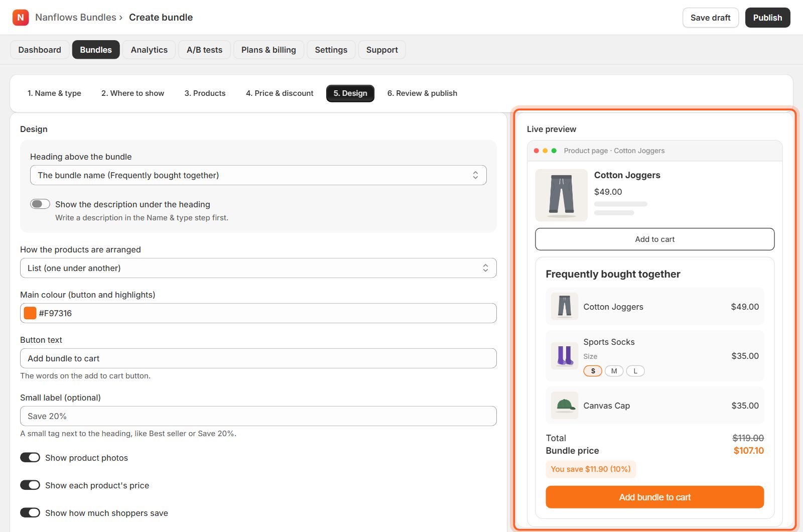Click the Sports Socks thumbnail icon
The height and width of the screenshot is (532, 803).
(565, 356)
